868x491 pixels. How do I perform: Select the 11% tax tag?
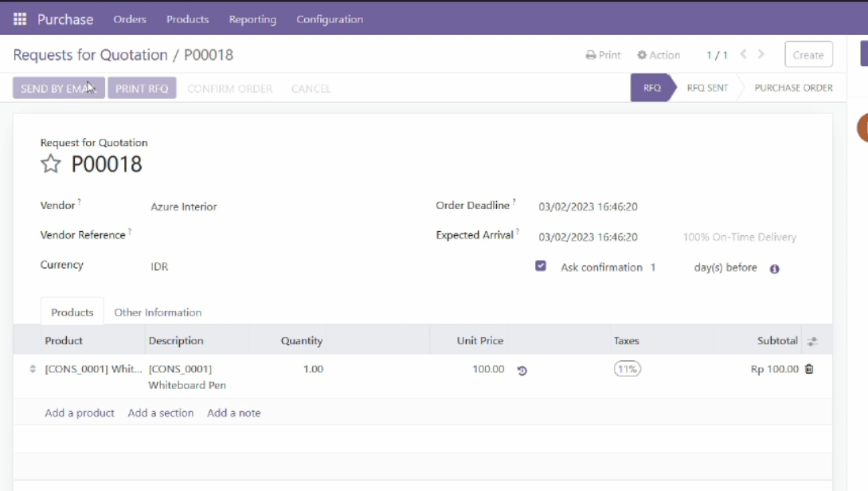(x=627, y=368)
